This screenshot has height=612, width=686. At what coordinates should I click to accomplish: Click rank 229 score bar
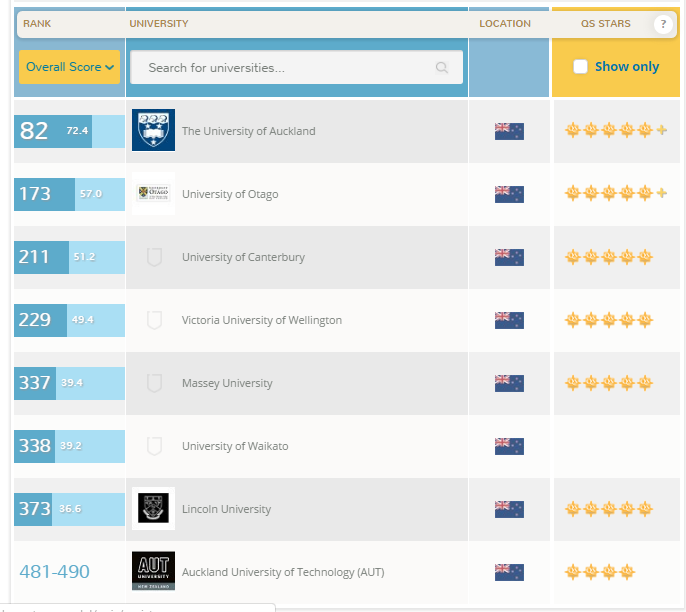point(69,320)
